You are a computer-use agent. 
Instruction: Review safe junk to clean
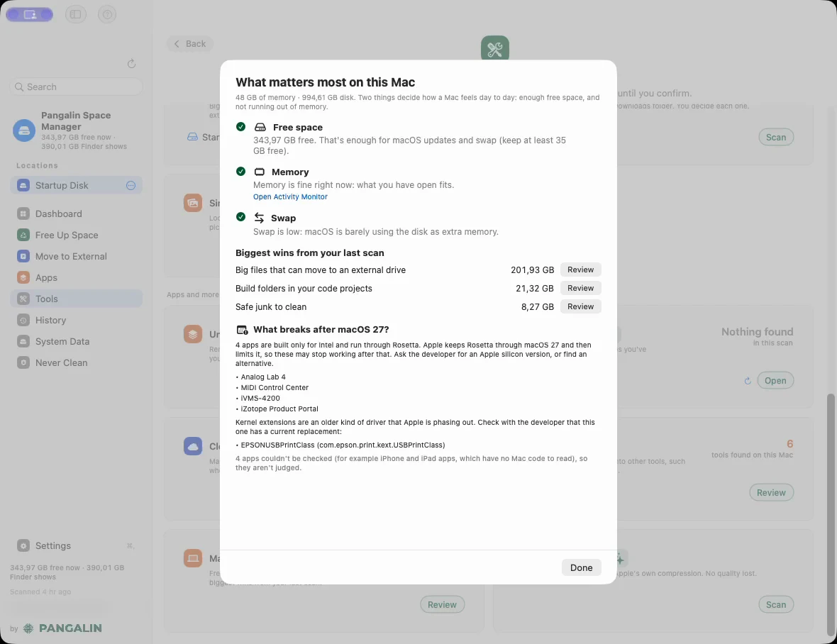tap(580, 307)
